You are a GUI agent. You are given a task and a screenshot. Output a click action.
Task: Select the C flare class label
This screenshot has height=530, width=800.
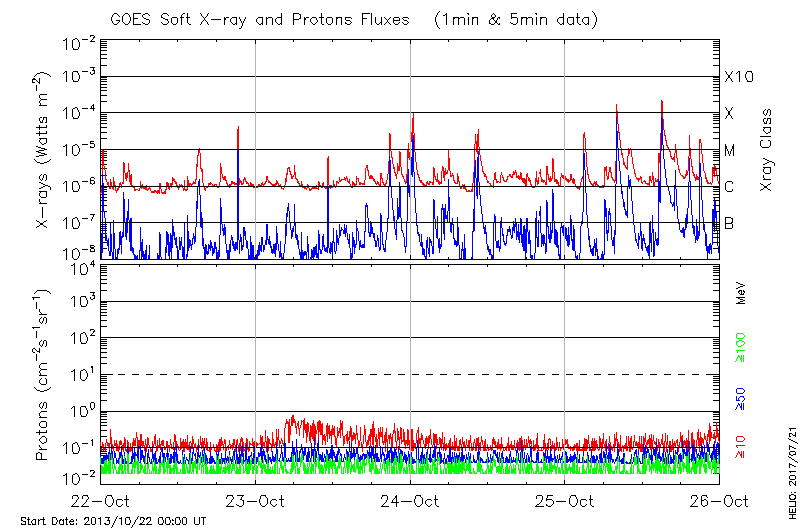(730, 187)
